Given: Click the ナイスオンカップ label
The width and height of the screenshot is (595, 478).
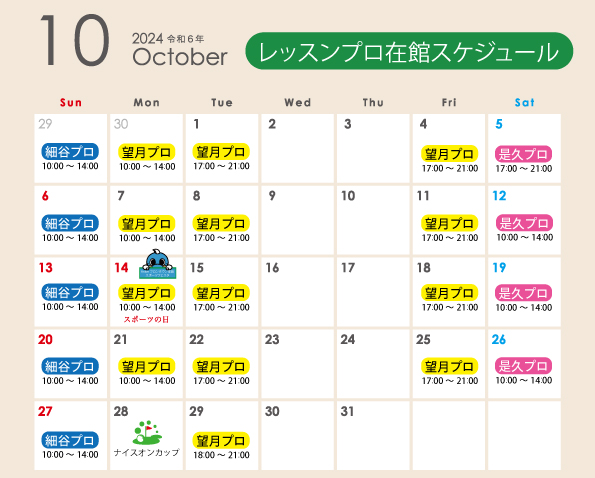Looking at the screenshot, I should pos(146,452).
